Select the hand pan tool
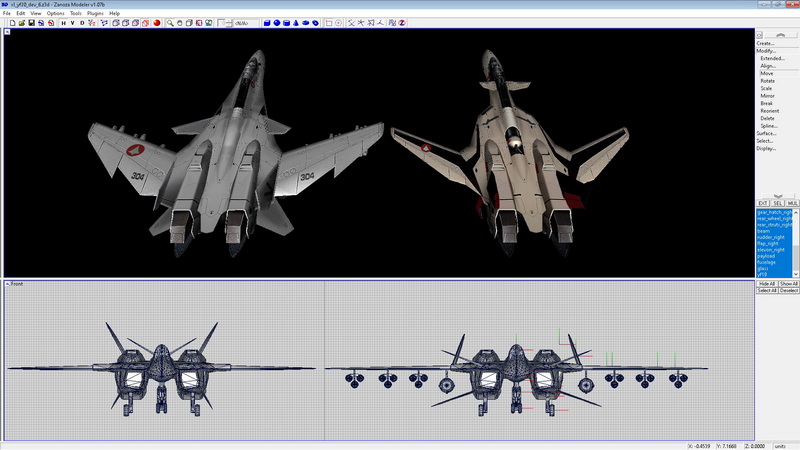 181,22
